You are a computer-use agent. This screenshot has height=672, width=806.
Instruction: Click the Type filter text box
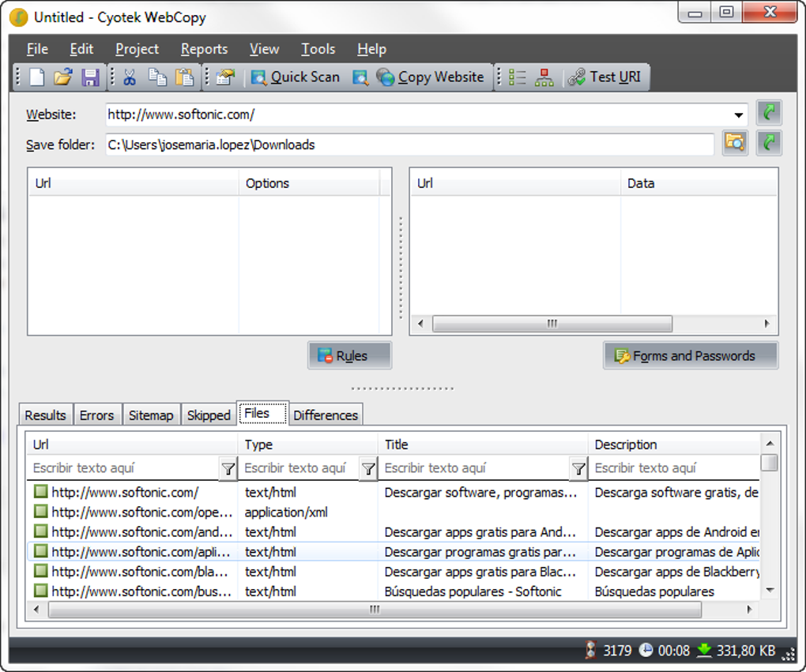point(300,468)
